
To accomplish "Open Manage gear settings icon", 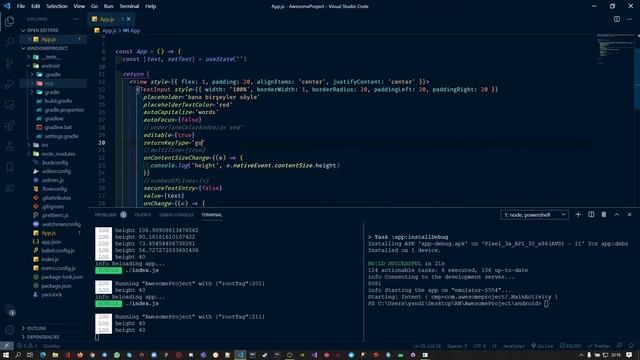I will pyautogui.click(x=10, y=330).
